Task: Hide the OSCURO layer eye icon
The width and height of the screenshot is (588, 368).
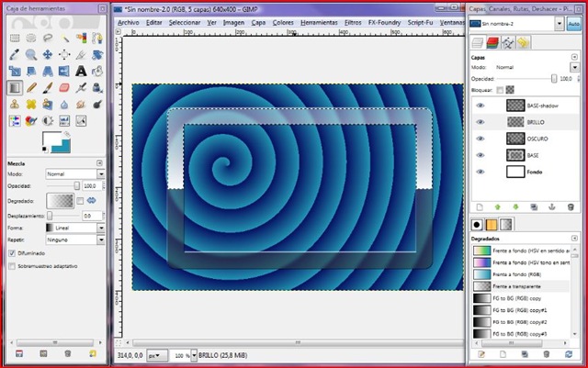Action: pyautogui.click(x=481, y=139)
